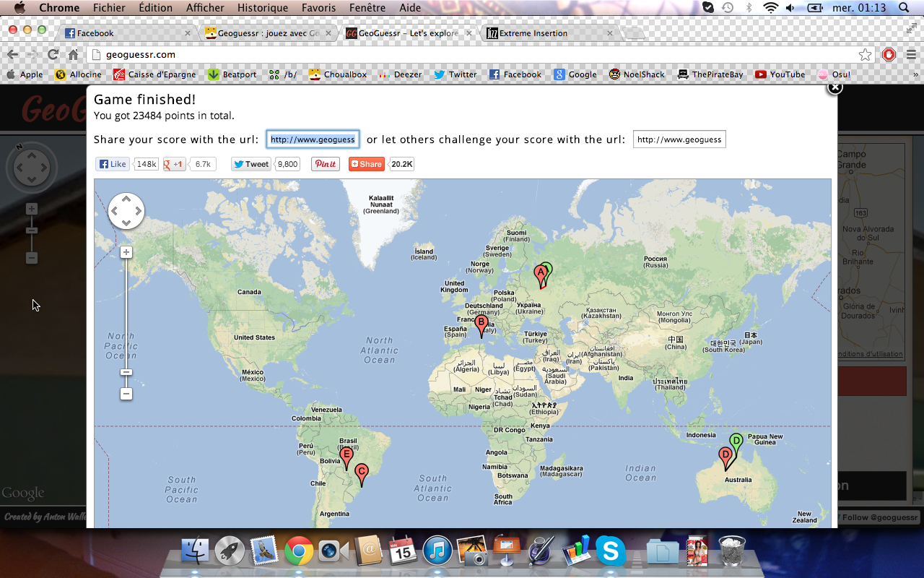Viewport: 924px width, 578px height.
Task: Switch to the Extreme Insertion tab
Action: click(x=534, y=33)
